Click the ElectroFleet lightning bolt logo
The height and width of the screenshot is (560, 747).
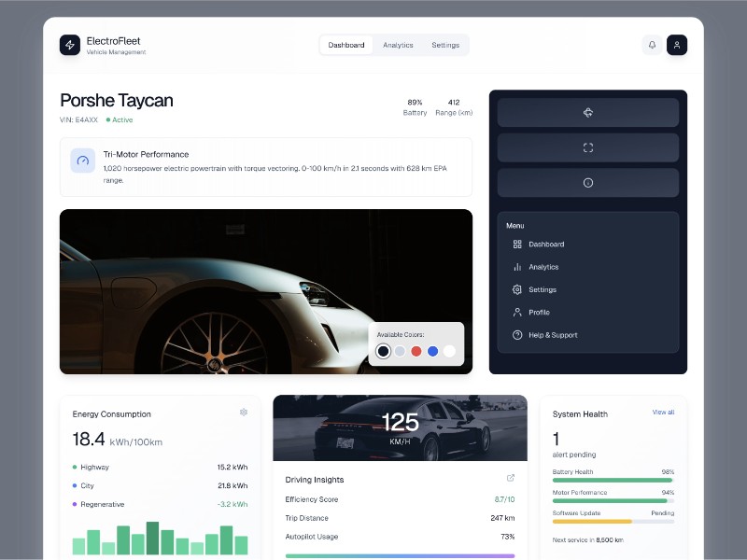70,45
